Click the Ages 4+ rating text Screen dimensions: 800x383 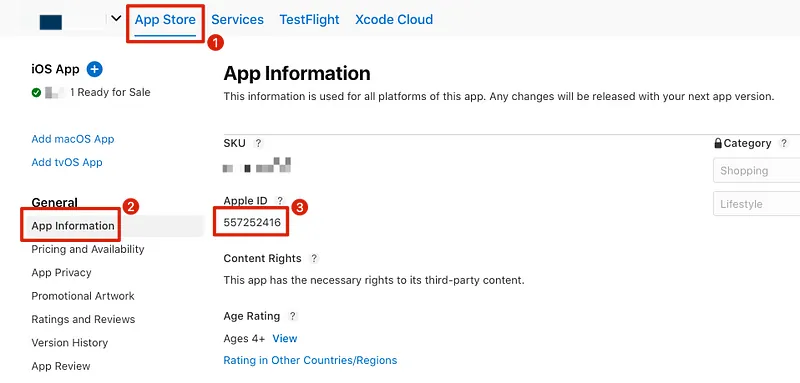[x=244, y=339]
